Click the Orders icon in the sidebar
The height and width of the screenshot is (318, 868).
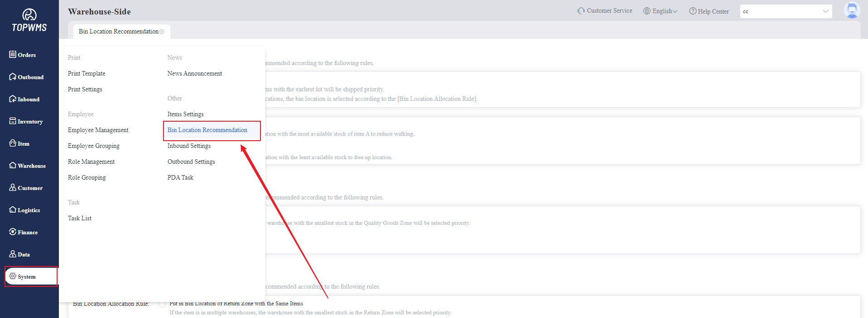point(13,55)
